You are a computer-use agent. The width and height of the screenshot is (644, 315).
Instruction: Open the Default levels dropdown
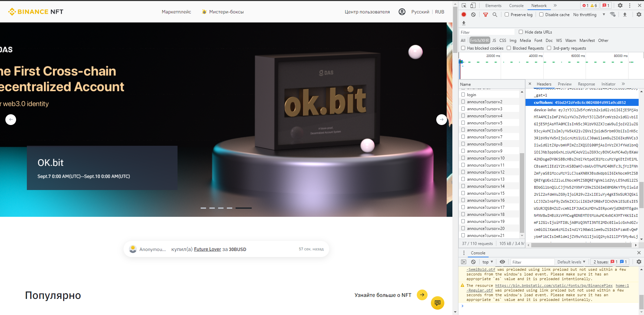point(571,262)
